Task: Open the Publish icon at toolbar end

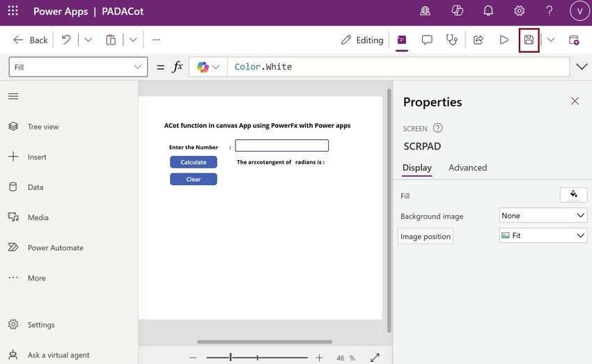Action: (573, 40)
